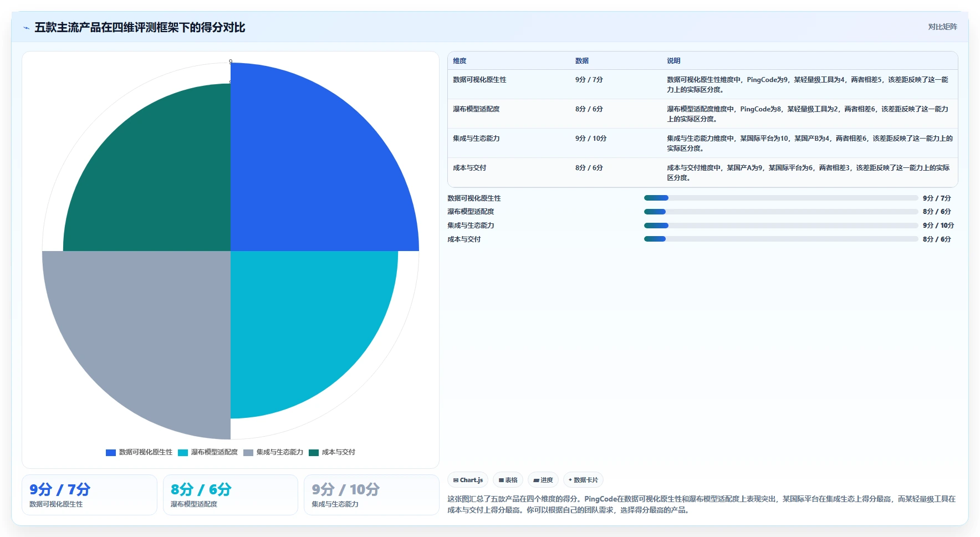This screenshot has width=980, height=537.
Task: Click the 说明 column header
Action: 673,61
